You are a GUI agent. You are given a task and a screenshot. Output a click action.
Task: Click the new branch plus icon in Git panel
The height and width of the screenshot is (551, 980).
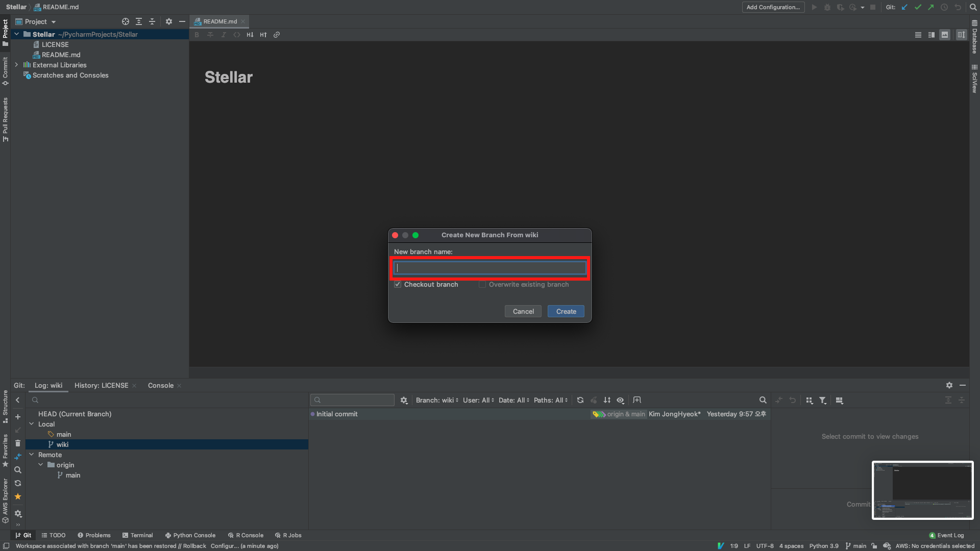click(x=18, y=417)
